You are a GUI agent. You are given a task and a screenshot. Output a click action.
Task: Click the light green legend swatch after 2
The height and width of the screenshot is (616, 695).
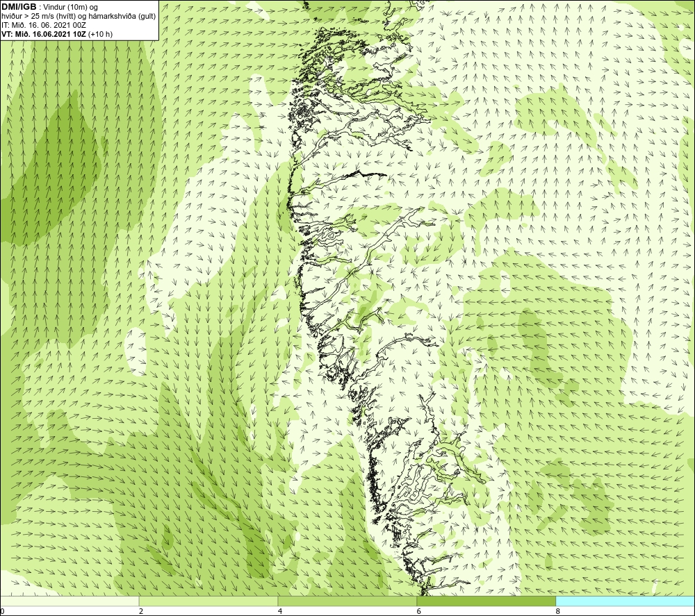(x=208, y=601)
